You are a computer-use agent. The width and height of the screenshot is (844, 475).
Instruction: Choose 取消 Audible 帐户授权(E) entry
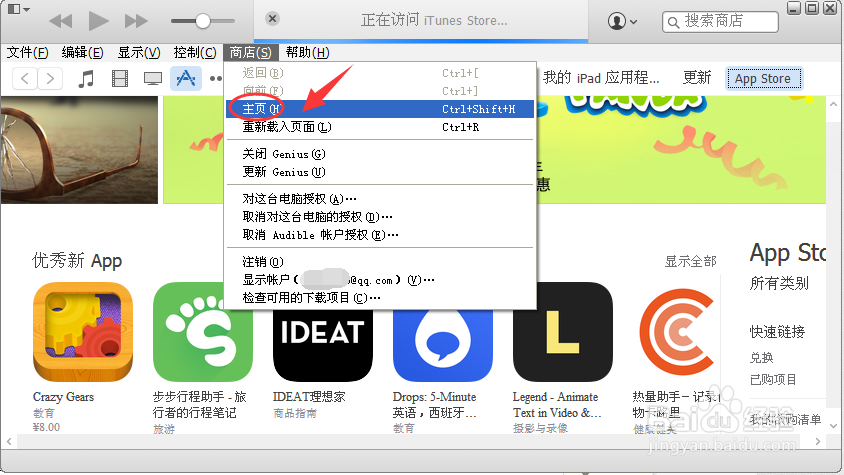click(380, 235)
